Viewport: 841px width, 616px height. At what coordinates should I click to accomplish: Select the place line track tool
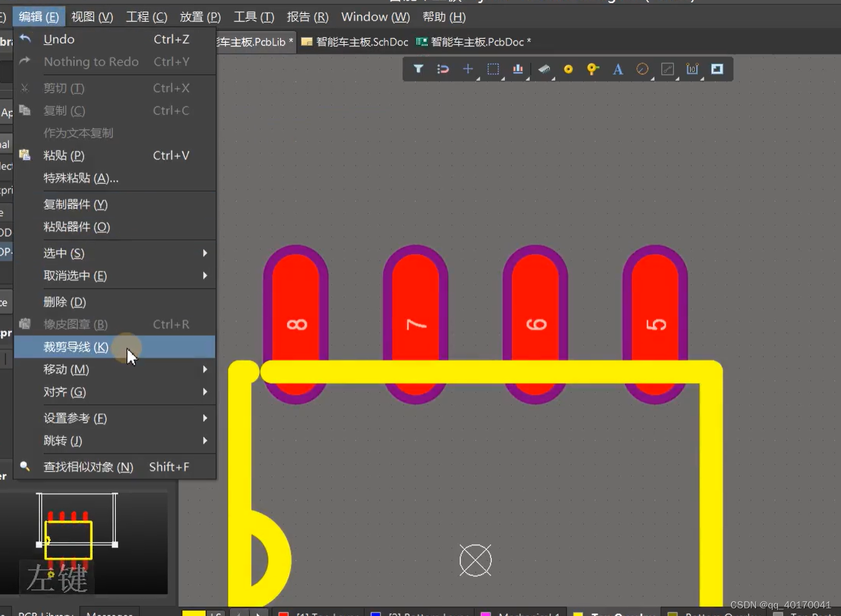click(668, 69)
